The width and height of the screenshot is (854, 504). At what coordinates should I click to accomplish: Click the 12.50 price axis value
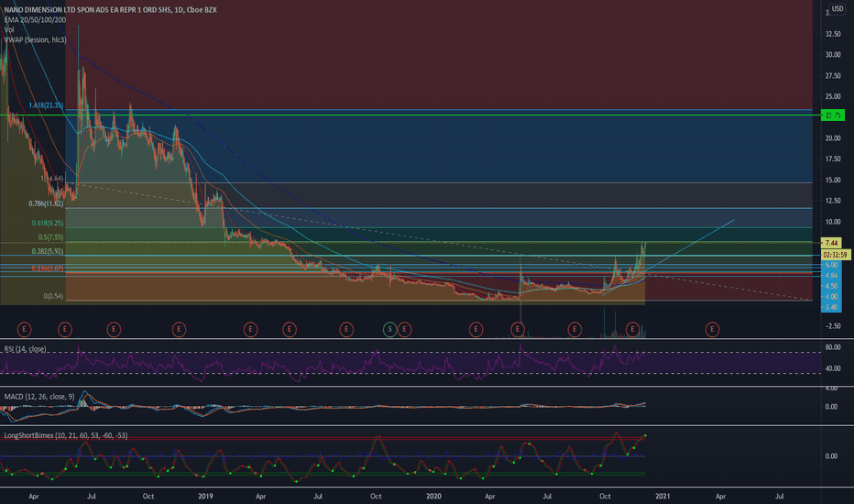pos(833,201)
